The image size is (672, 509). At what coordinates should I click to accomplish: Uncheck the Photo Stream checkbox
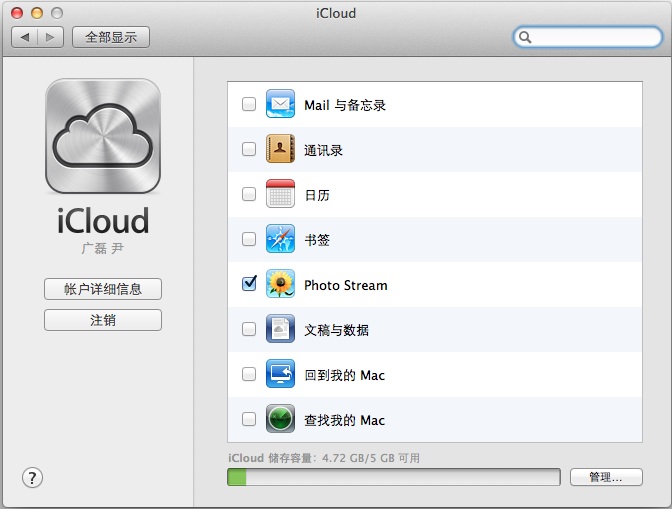tap(249, 283)
